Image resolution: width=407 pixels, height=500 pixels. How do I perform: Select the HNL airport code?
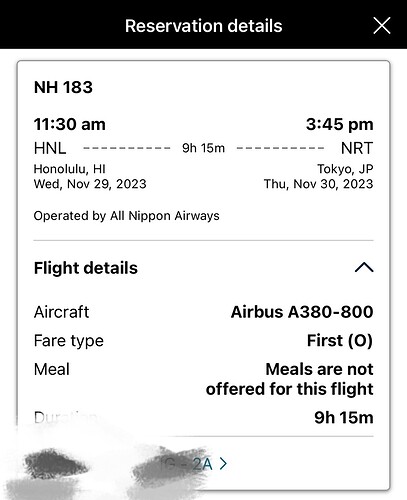point(50,148)
